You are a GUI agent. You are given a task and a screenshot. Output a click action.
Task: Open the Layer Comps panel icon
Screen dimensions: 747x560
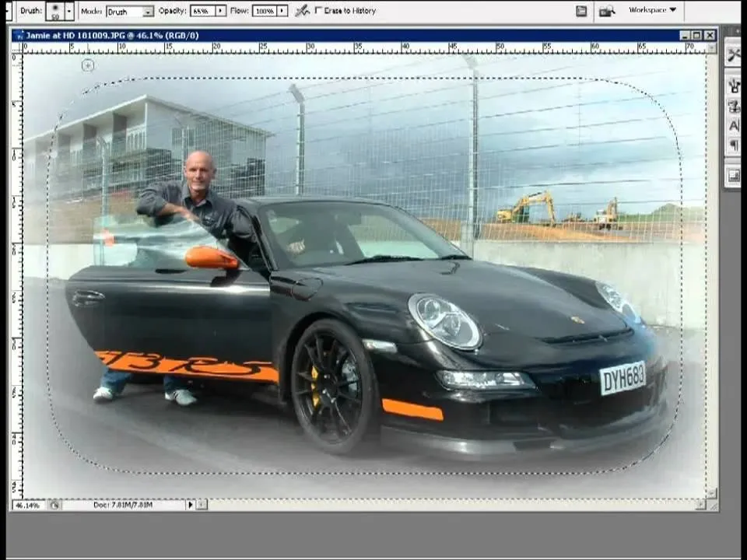[x=734, y=177]
